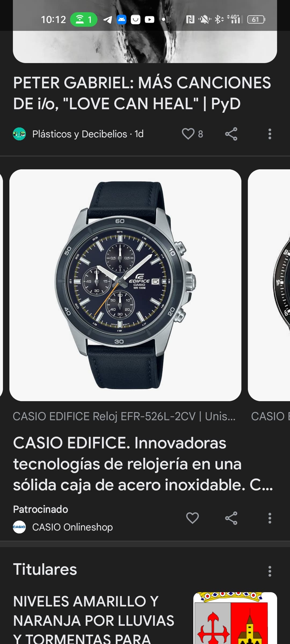Share the Peter Gabriel article
290x644 pixels.
tap(231, 134)
